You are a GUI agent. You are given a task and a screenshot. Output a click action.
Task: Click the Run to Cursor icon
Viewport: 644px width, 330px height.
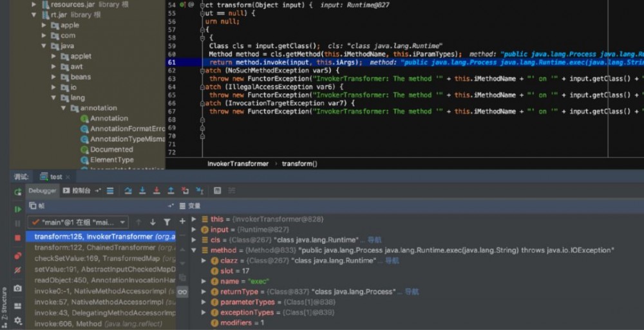point(200,191)
